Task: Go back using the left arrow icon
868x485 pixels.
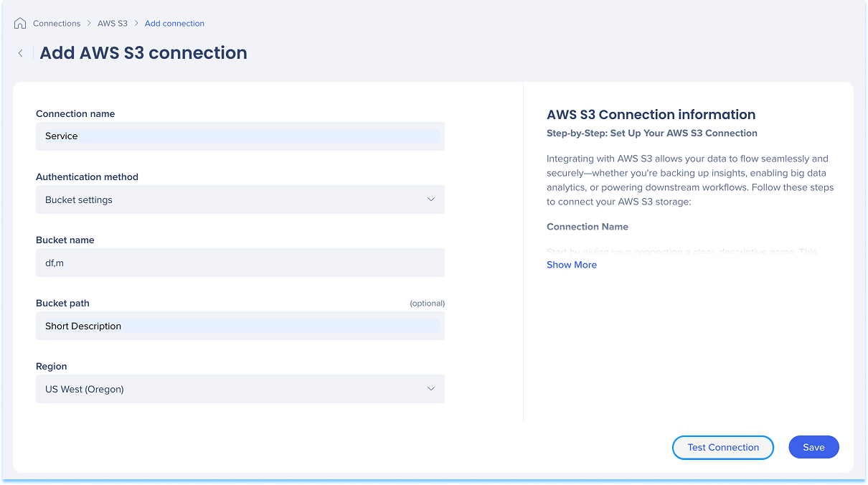Action: pyautogui.click(x=21, y=53)
